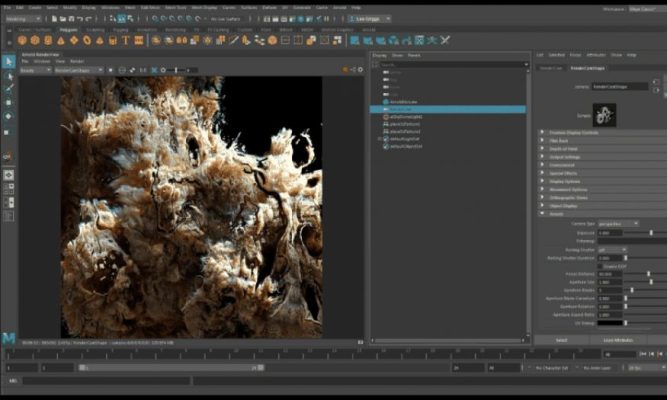Click the Select button in Attribute Editor
667x400 pixels.
561,340
